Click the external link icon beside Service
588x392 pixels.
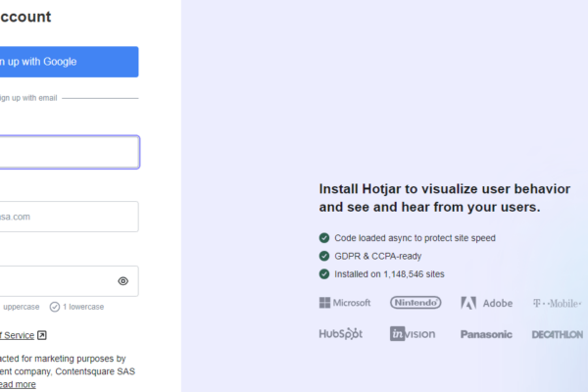coord(42,335)
